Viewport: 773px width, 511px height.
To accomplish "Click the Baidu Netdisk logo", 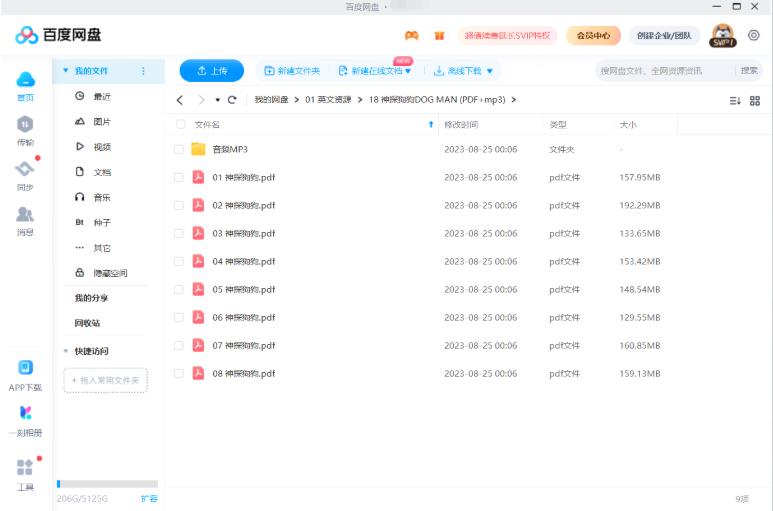I will 58,35.
